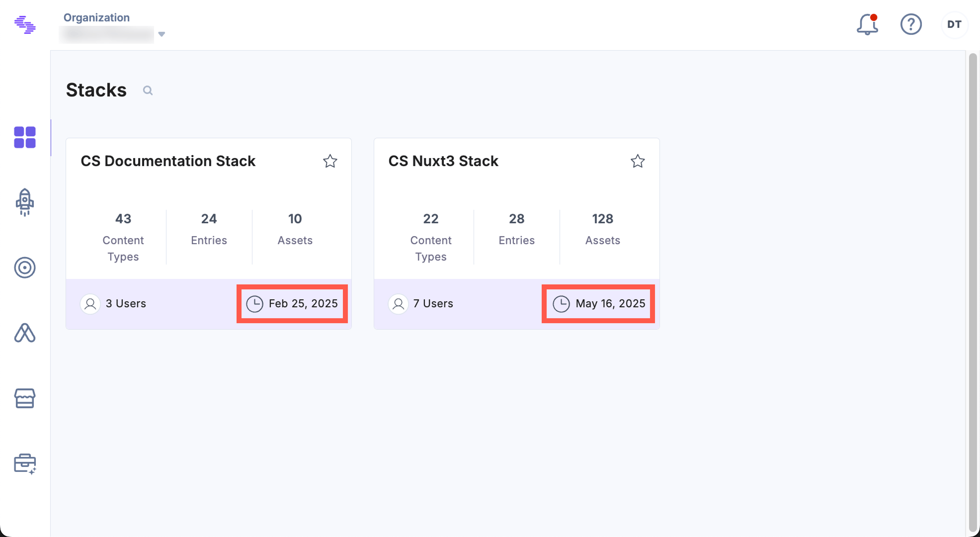
Task: Open the Marketplace storefront icon
Action: point(25,398)
